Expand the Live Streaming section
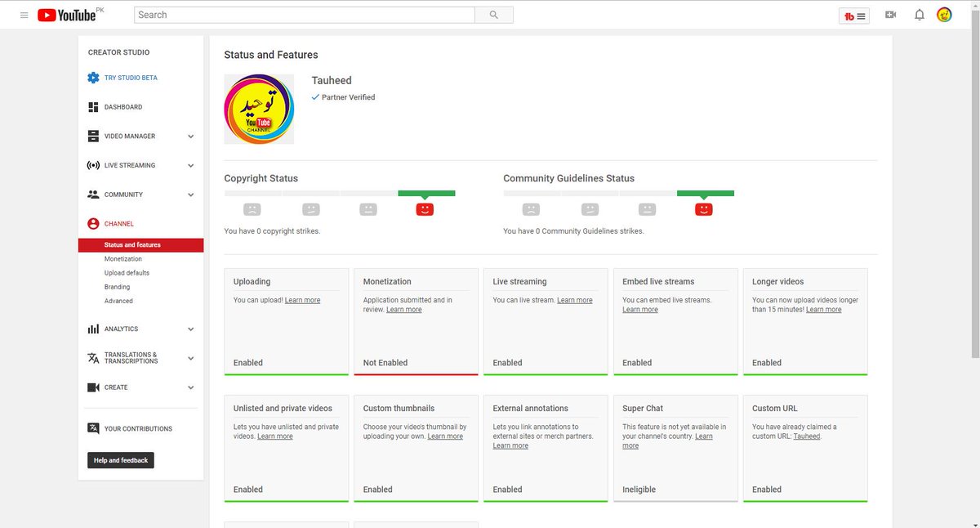This screenshot has width=980, height=528. (x=190, y=165)
